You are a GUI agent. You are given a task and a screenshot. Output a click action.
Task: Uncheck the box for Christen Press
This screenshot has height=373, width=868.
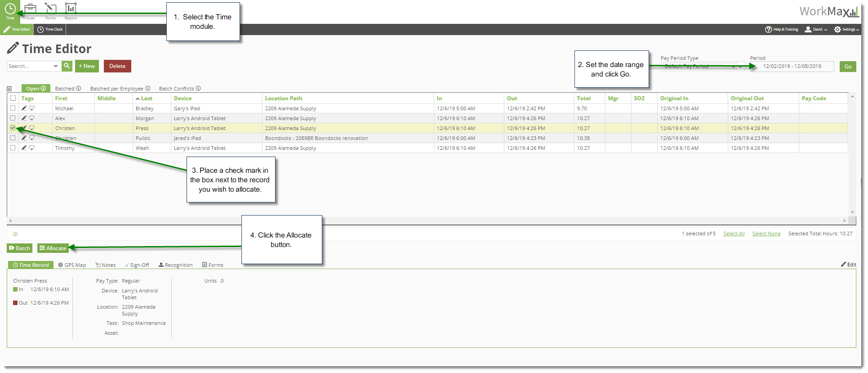point(13,128)
